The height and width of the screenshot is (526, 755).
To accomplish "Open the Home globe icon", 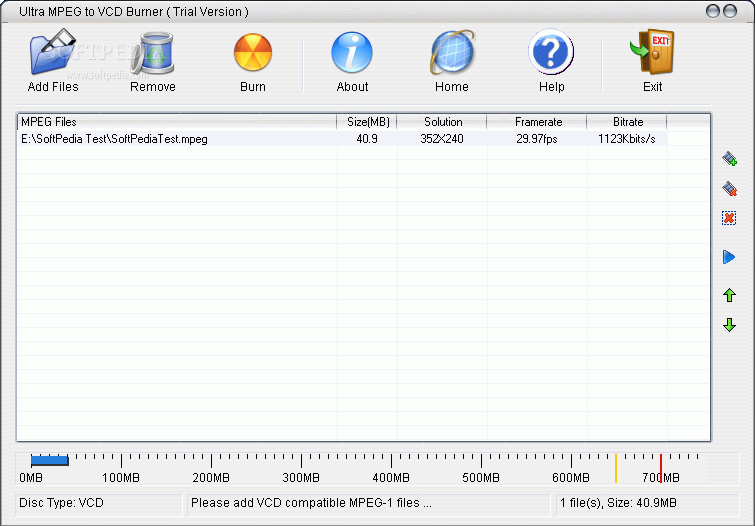I will click(452, 53).
